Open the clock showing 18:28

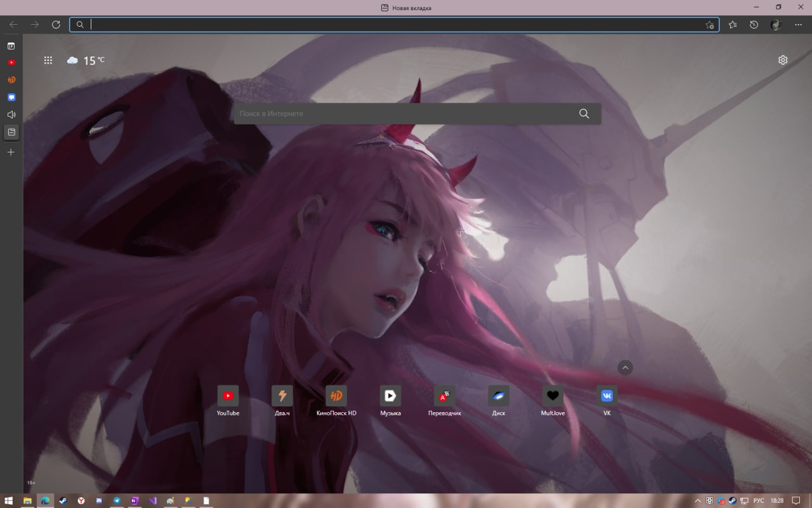click(x=776, y=500)
